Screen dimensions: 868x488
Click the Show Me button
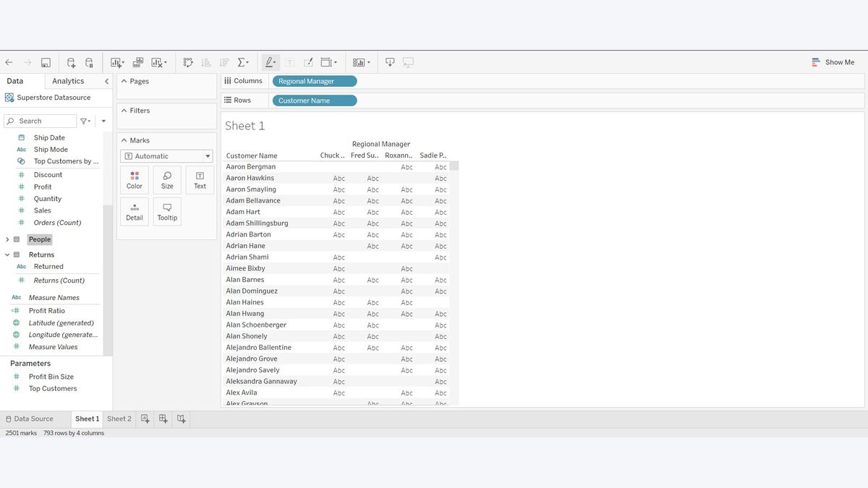(x=833, y=62)
